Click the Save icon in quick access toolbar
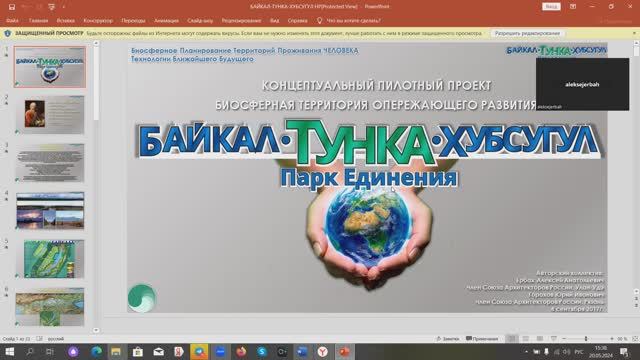The width and height of the screenshot is (640, 360). pyautogui.click(x=12, y=7)
